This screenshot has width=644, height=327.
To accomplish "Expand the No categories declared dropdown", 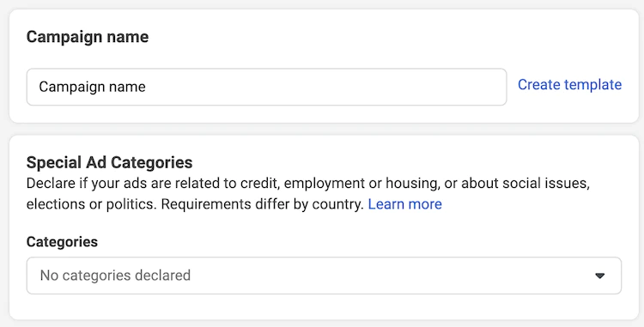I will 324,276.
